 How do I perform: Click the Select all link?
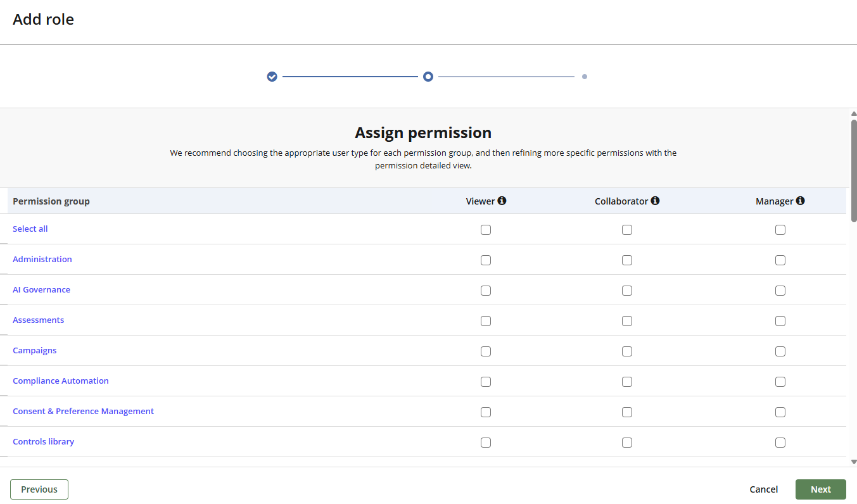click(30, 229)
